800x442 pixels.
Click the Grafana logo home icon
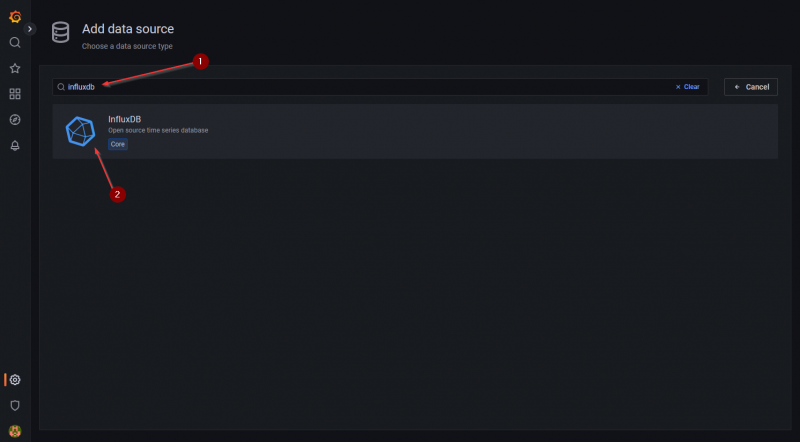[x=15, y=16]
